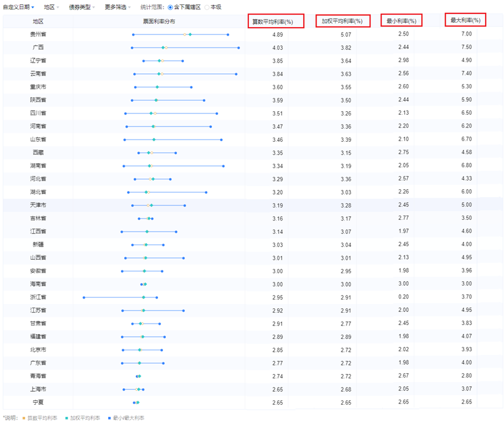The image size is (504, 428).
Task: Click 山东省 maximum rate blue dot
Action: coord(221,139)
